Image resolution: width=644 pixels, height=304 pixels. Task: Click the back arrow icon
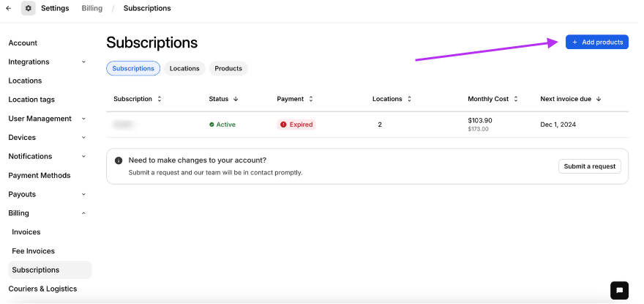pyautogui.click(x=9, y=8)
